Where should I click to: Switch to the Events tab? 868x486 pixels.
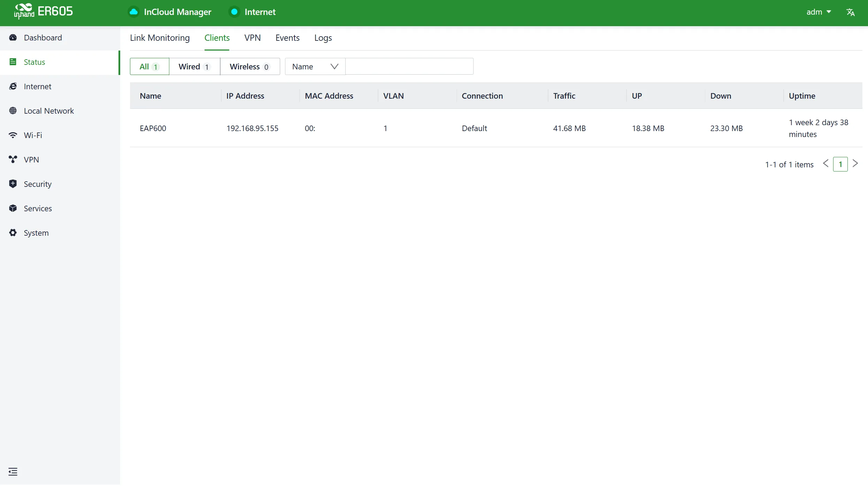(x=287, y=38)
